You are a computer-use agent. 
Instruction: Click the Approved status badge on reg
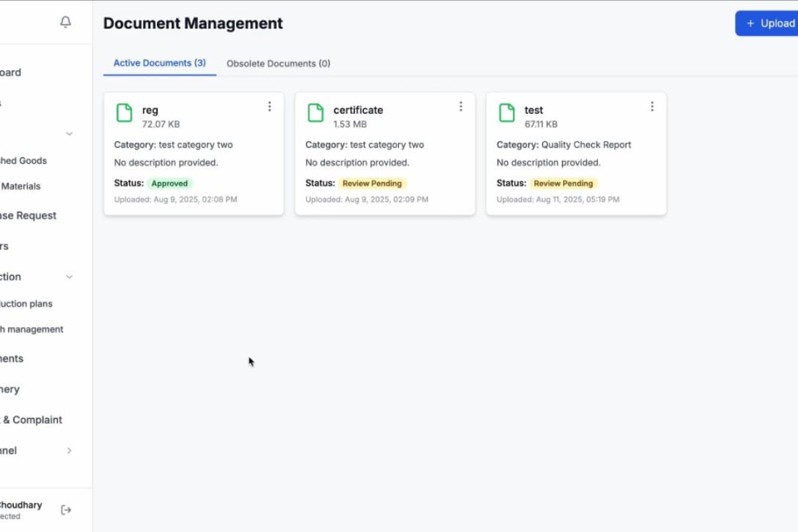point(170,184)
